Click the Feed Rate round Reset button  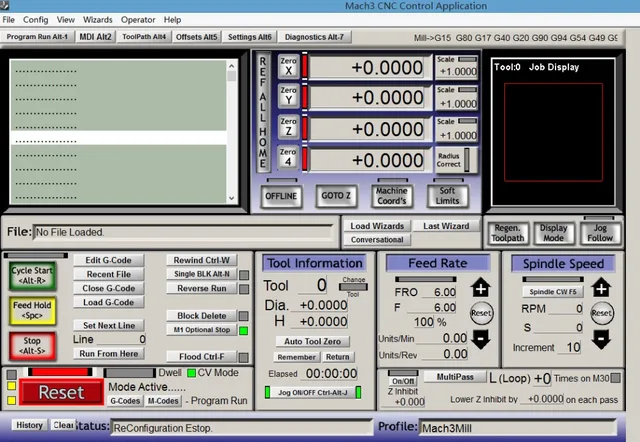481,313
